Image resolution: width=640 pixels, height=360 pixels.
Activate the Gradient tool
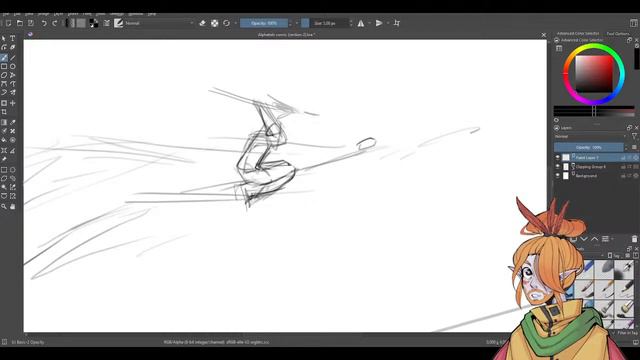click(4, 122)
